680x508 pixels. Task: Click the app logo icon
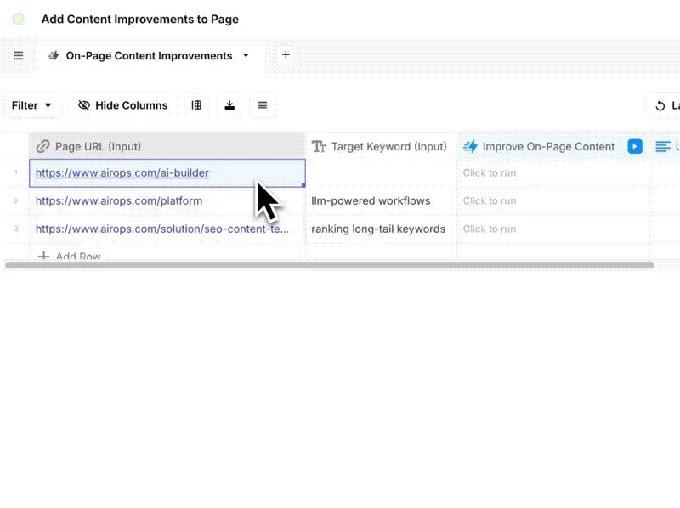19,19
